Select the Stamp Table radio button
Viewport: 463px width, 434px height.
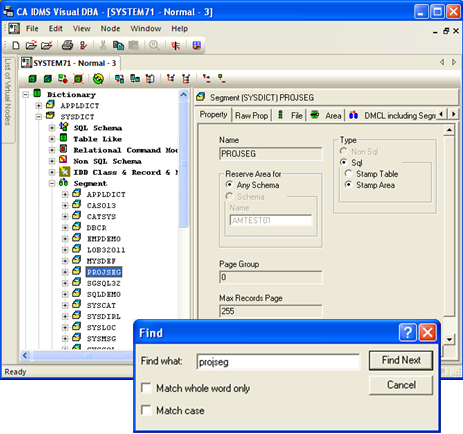(x=348, y=174)
